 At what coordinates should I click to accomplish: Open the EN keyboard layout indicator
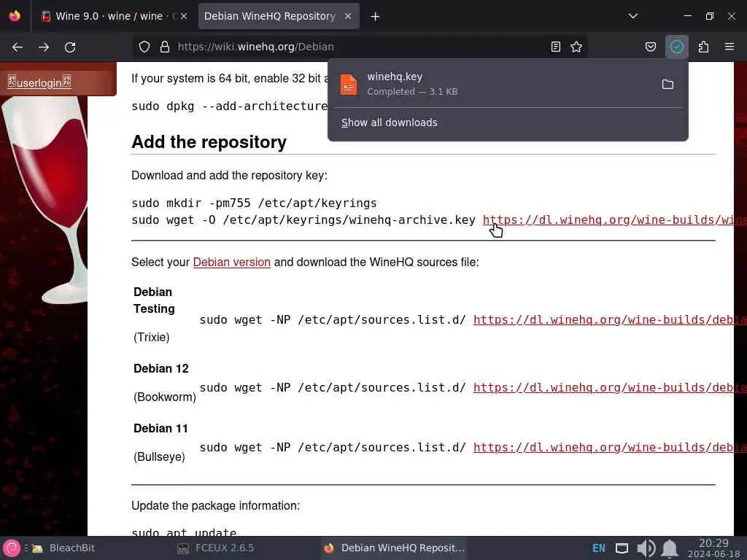[x=598, y=548]
